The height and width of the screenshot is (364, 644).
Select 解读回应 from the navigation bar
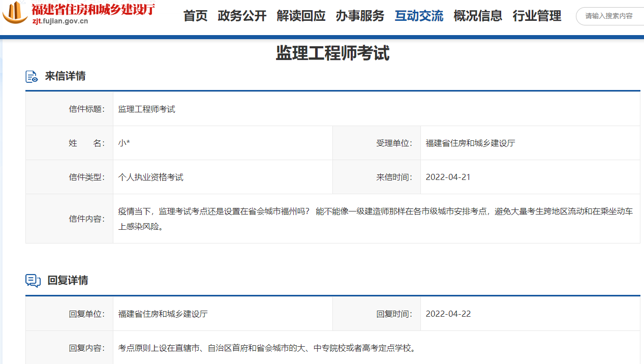(301, 16)
